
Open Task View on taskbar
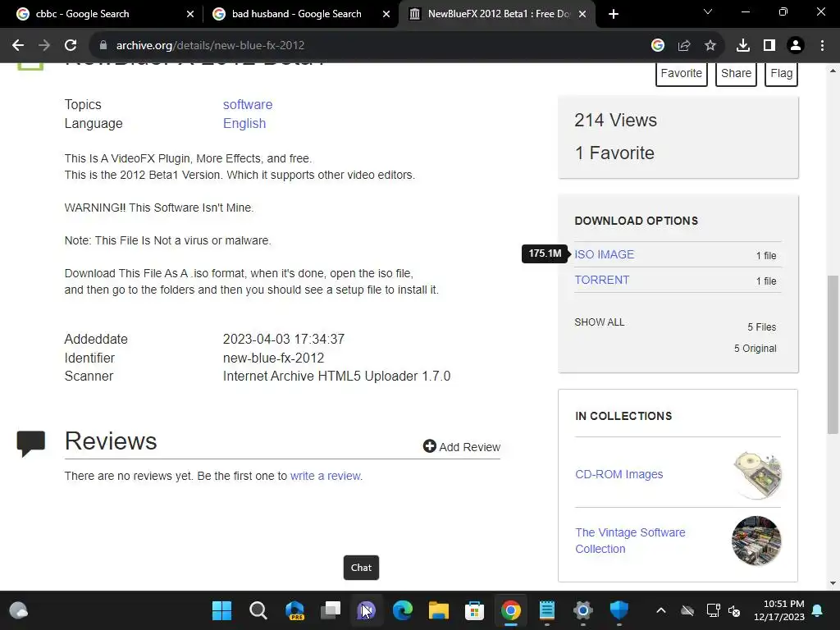click(x=330, y=610)
